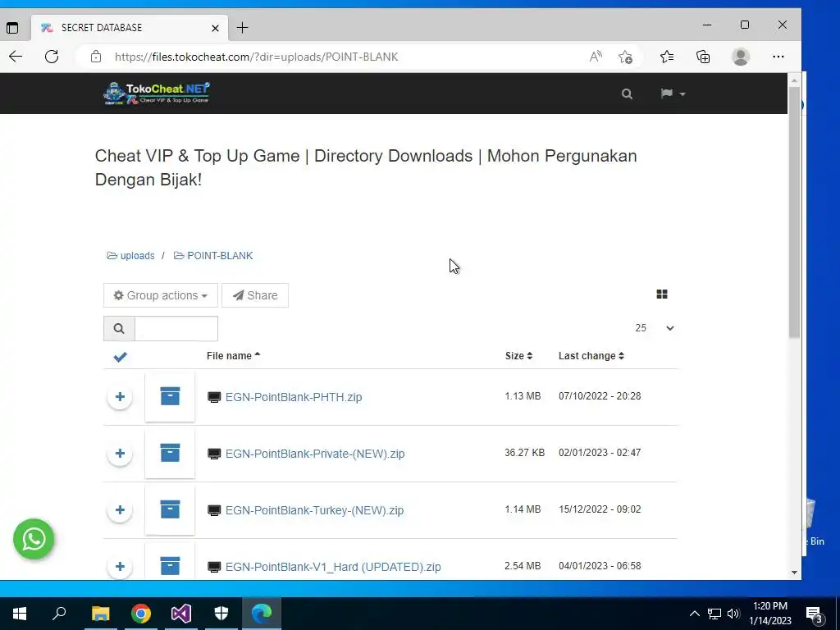The width and height of the screenshot is (840, 630).
Task: Click archive icon for EGN-PointBlank-V1_Hard zip
Action: [x=170, y=566]
